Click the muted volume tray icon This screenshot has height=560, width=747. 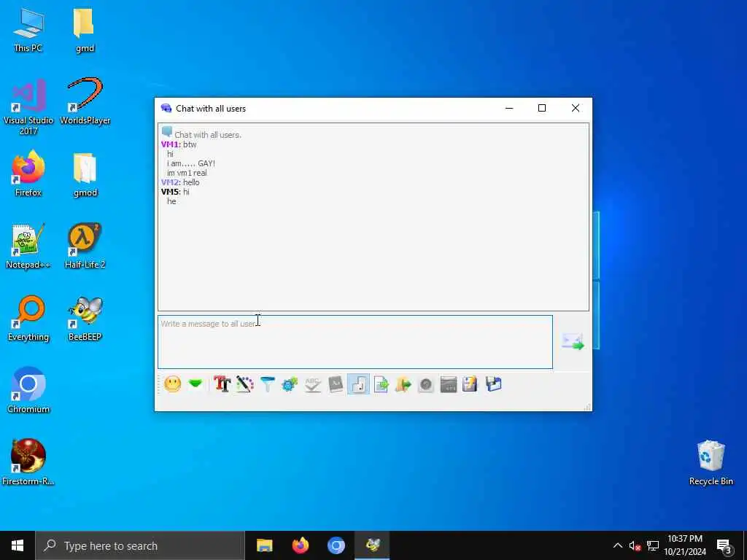coord(635,545)
